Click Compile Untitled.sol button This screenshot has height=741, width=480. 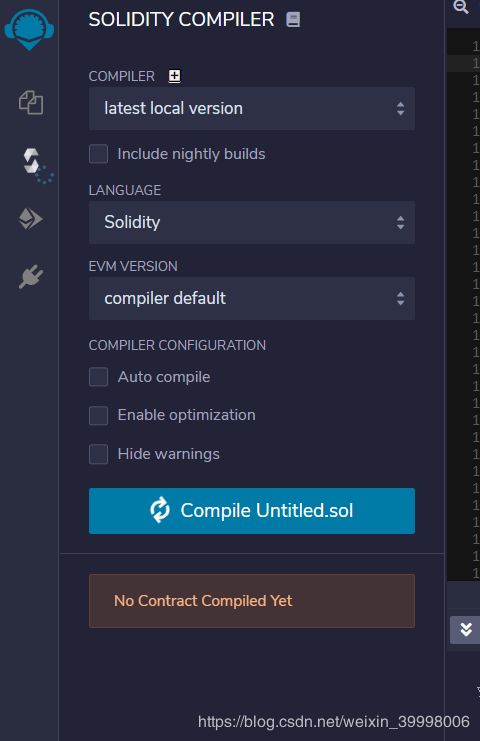click(x=252, y=511)
